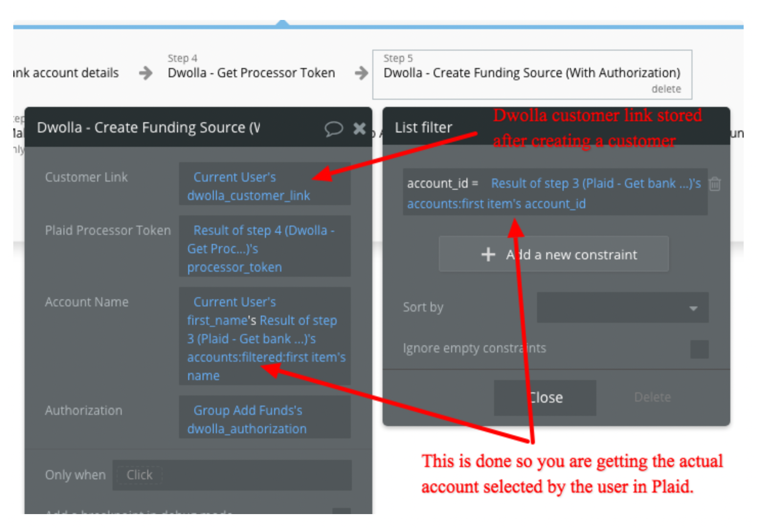The width and height of the screenshot is (760, 532).
Task: Click the 'Plaid Processor Token' label
Action: pos(108,231)
